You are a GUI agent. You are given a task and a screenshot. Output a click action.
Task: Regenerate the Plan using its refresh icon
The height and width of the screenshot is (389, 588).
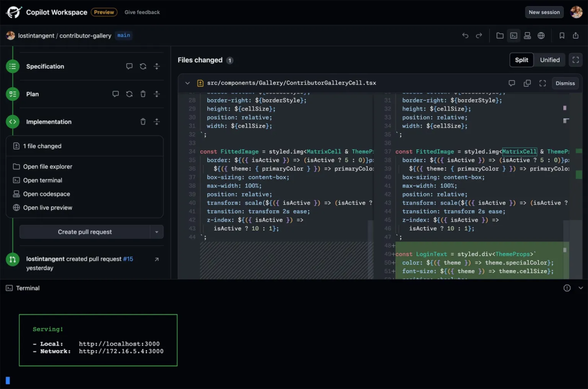point(129,94)
